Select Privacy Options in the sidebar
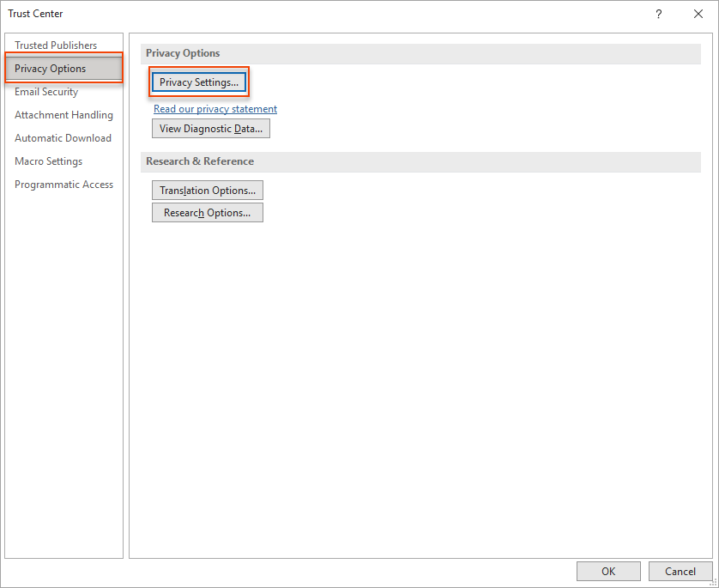This screenshot has height=588, width=719. [x=51, y=69]
